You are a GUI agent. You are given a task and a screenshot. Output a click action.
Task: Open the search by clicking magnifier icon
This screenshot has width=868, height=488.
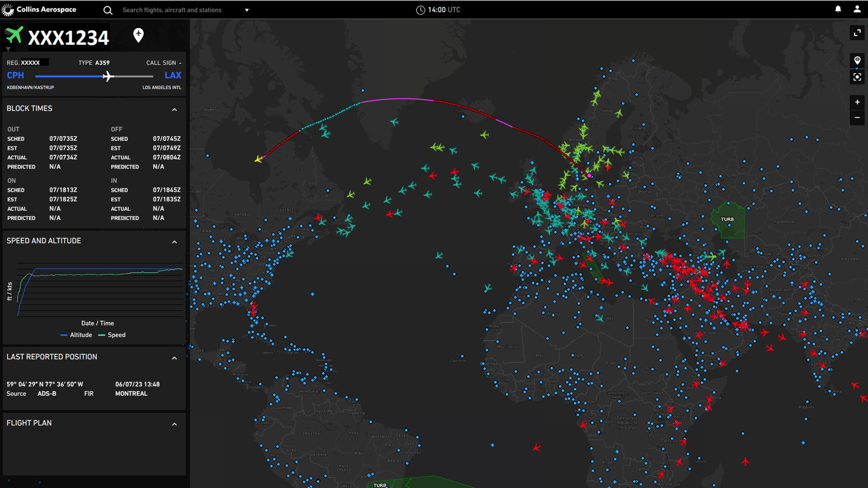pos(108,9)
